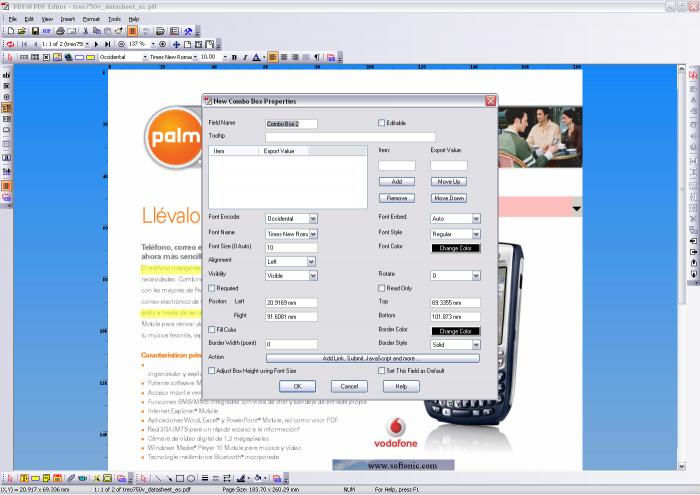Image resolution: width=700 pixels, height=495 pixels.
Task: Click the red refresh icon
Action: (x=10, y=44)
